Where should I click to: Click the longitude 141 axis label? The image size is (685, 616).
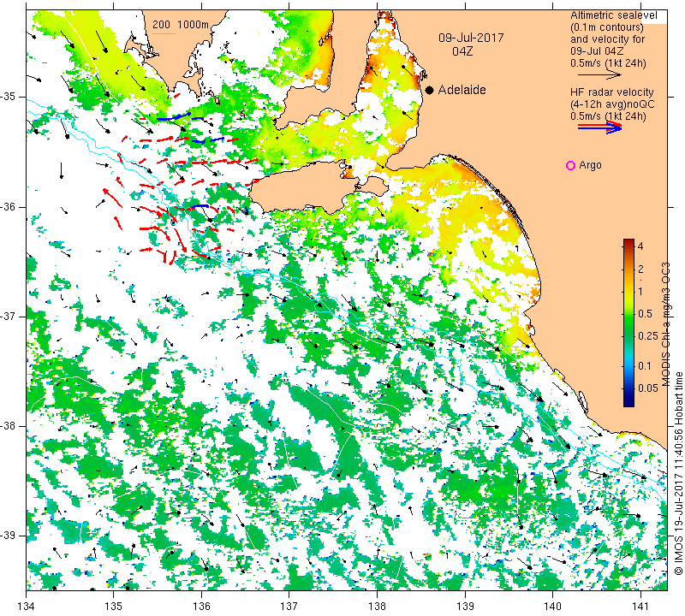tap(640, 607)
